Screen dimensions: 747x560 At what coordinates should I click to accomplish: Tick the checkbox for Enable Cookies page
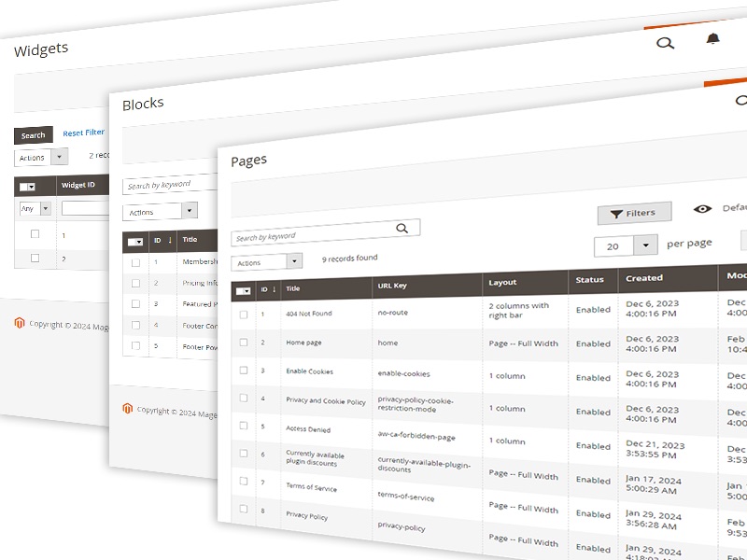coord(244,371)
